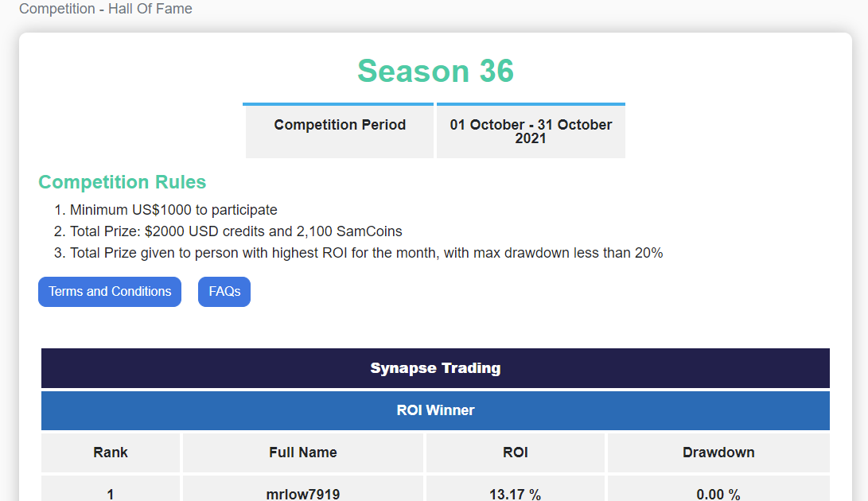Image resolution: width=868 pixels, height=501 pixels.
Task: Click the 13.17 % ROI value
Action: point(516,494)
